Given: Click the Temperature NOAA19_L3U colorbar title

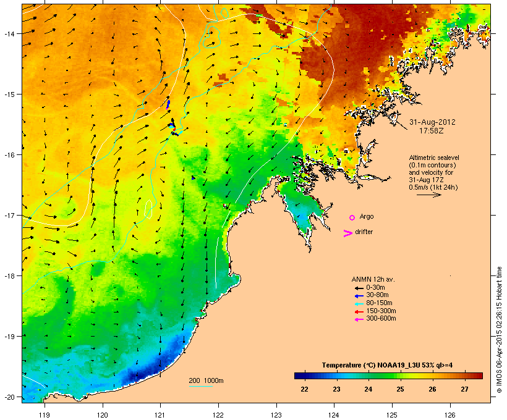Looking at the screenshot, I should 387,366.
